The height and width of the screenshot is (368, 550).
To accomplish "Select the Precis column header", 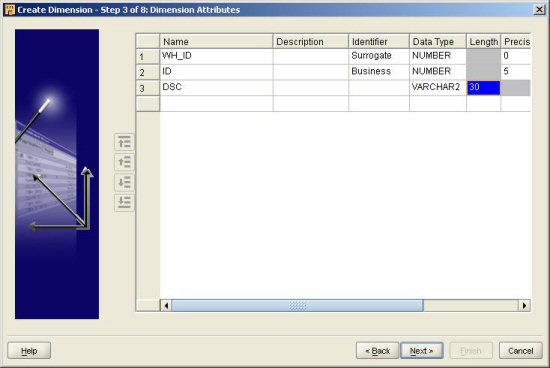I will click(x=516, y=41).
